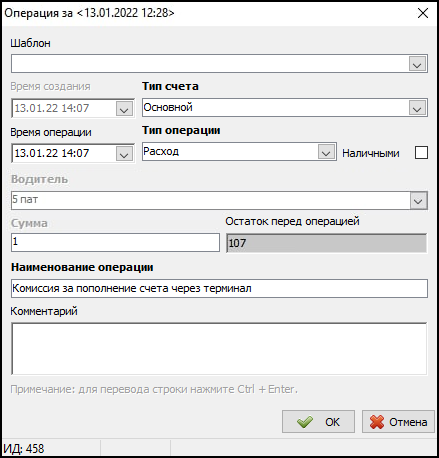Enable the Наличными checkbox
The height and width of the screenshot is (458, 439).
pos(421,153)
